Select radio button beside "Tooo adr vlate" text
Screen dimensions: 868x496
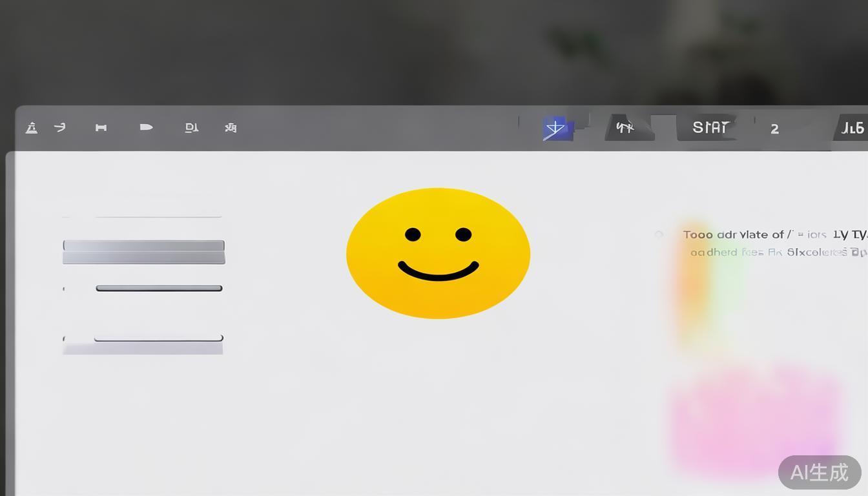pyautogui.click(x=659, y=234)
